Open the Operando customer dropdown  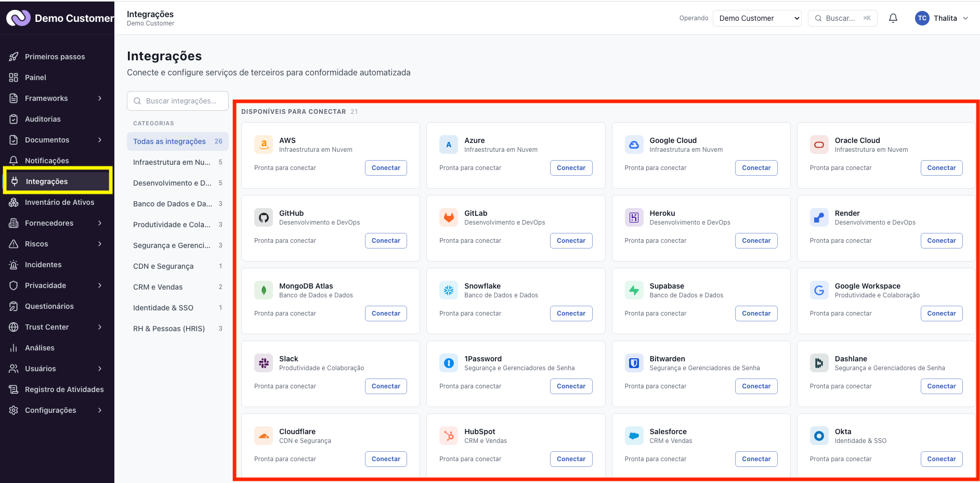click(757, 18)
